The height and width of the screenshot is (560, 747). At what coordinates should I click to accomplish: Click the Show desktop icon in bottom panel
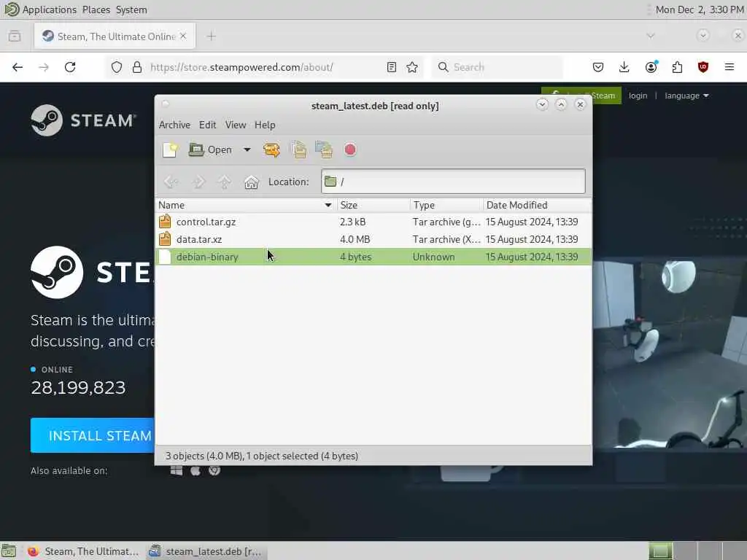click(x=9, y=551)
